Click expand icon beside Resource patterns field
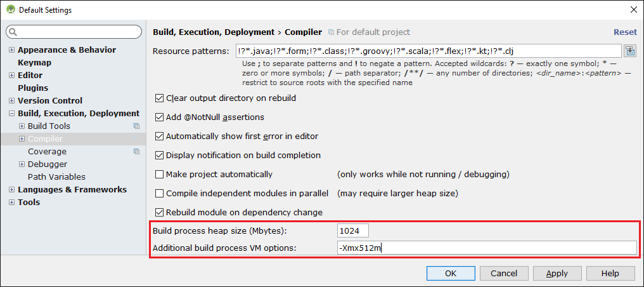Image resolution: width=644 pixels, height=287 pixels. click(x=630, y=51)
